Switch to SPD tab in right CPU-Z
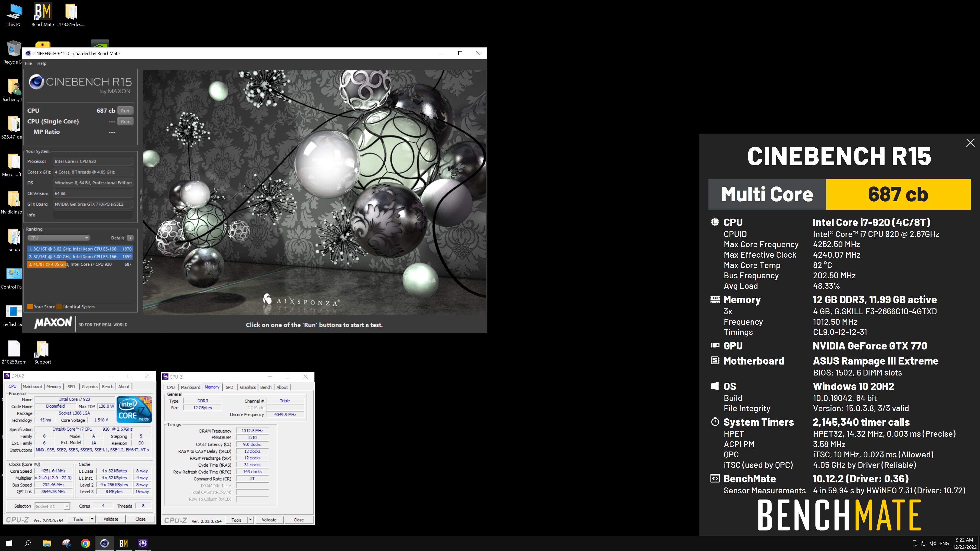Viewport: 980px width, 551px height. 229,387
